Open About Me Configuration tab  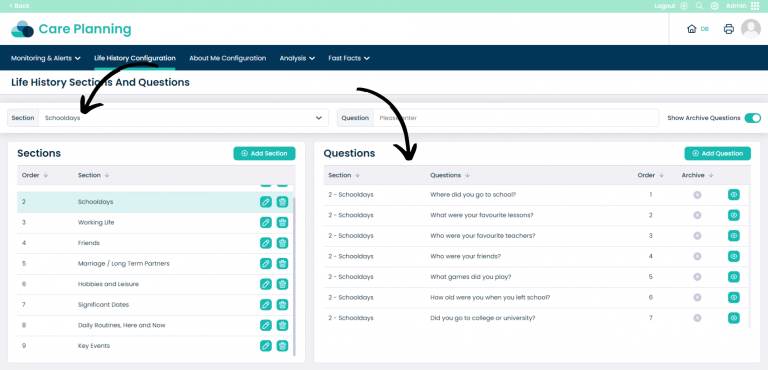pos(228,58)
